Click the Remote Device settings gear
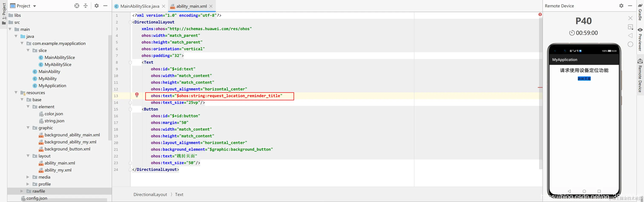 (621, 6)
